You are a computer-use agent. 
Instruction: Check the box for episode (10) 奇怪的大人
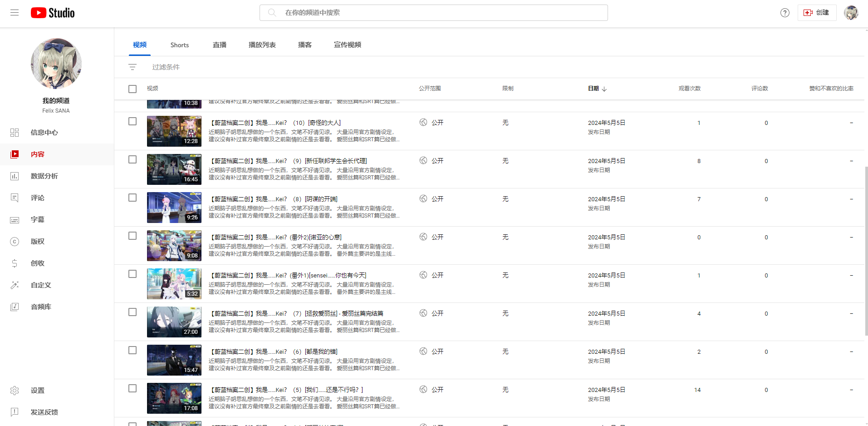[x=132, y=122]
